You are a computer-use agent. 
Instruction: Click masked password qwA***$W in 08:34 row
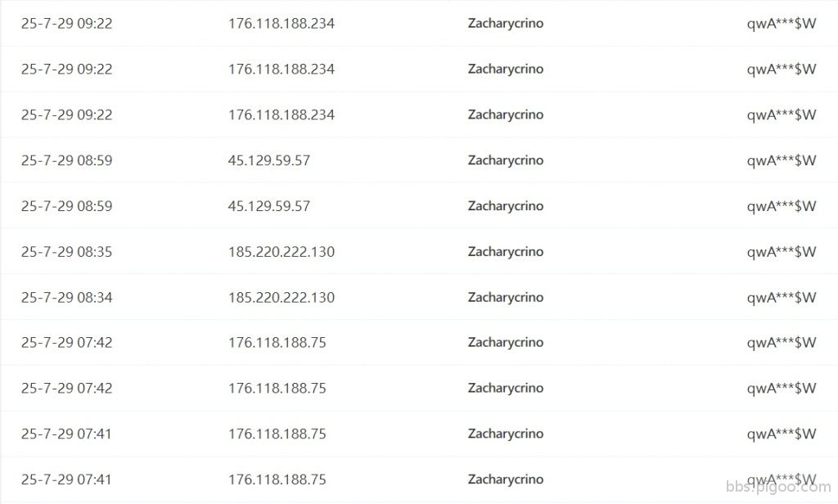(781, 298)
